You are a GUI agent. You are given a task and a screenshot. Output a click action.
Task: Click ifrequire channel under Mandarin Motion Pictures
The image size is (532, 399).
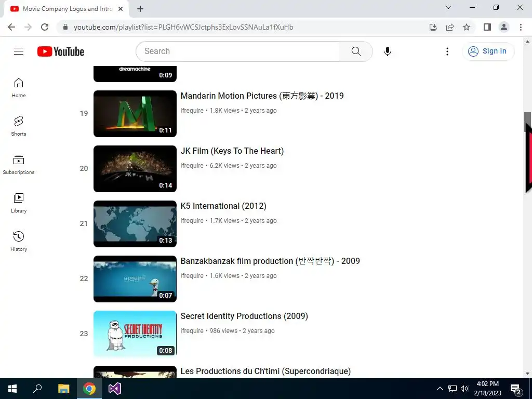pyautogui.click(x=192, y=111)
